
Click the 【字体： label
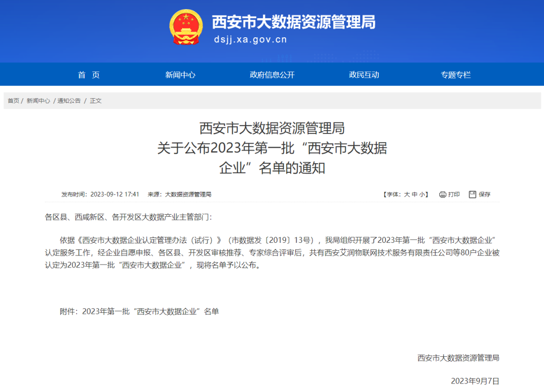tap(392, 194)
